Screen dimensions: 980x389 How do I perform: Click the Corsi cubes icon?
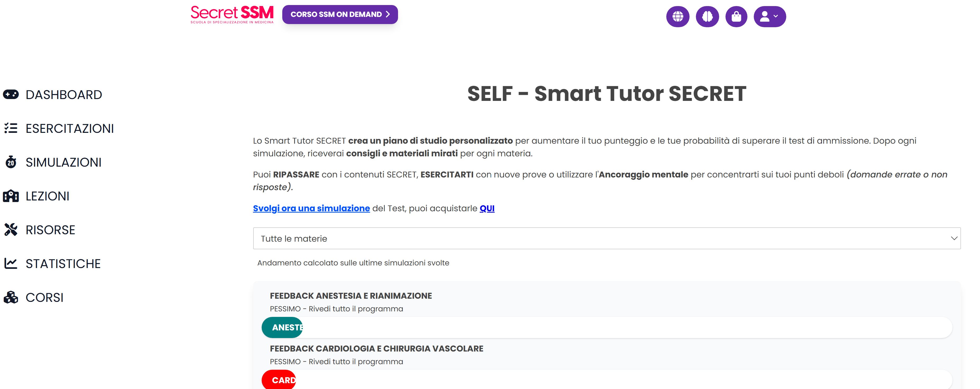[x=11, y=297]
